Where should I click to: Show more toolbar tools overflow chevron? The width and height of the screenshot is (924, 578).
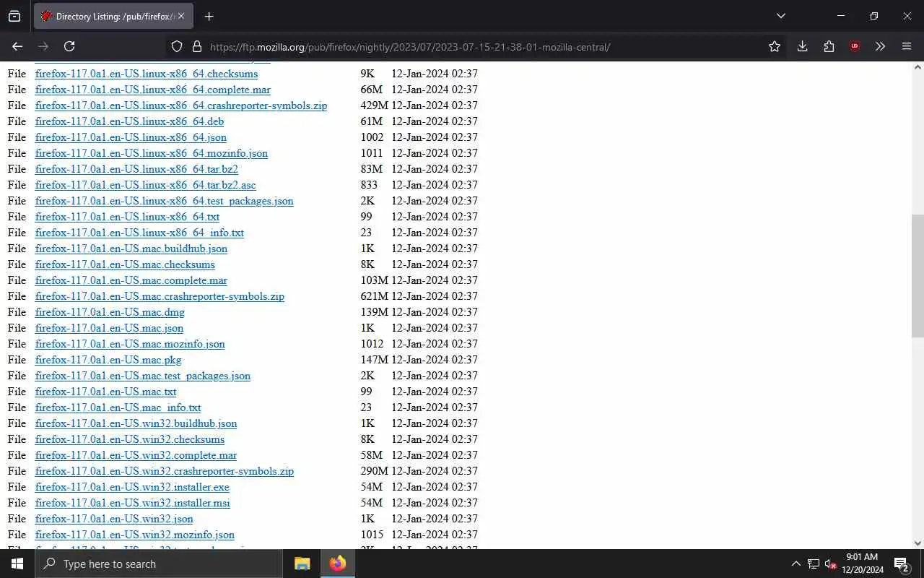(880, 46)
